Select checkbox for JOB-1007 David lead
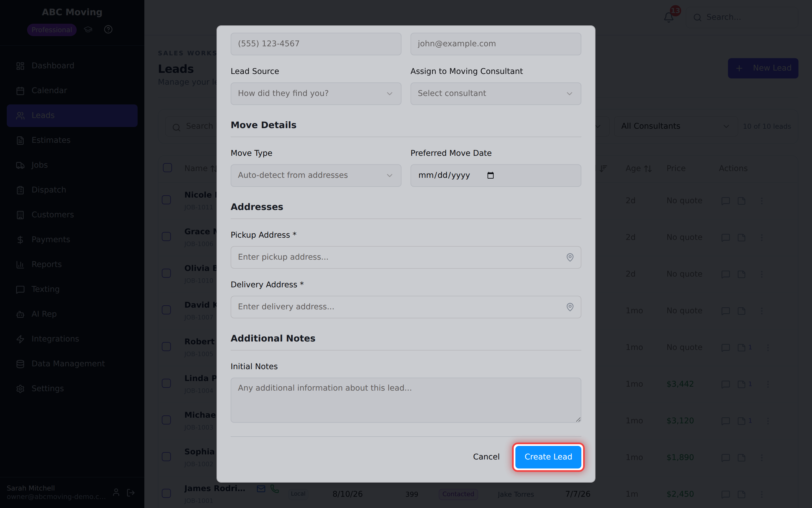The width and height of the screenshot is (812, 508). pyautogui.click(x=166, y=310)
